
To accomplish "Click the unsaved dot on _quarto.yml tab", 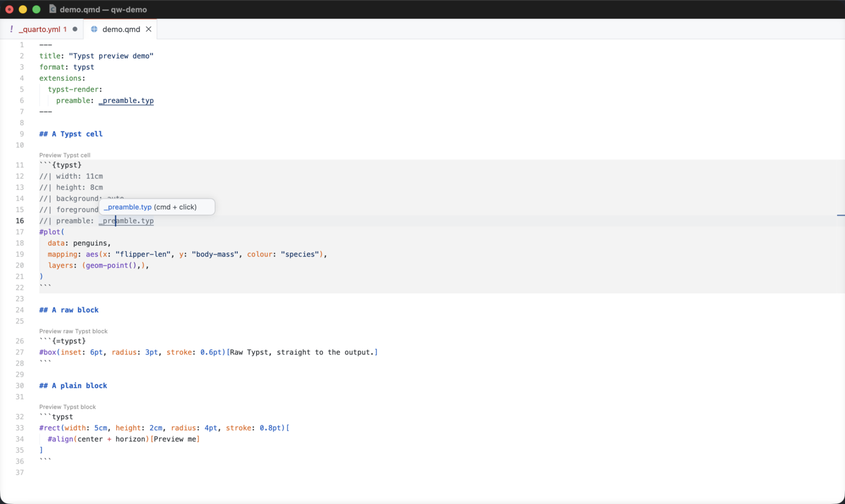I will tap(75, 29).
